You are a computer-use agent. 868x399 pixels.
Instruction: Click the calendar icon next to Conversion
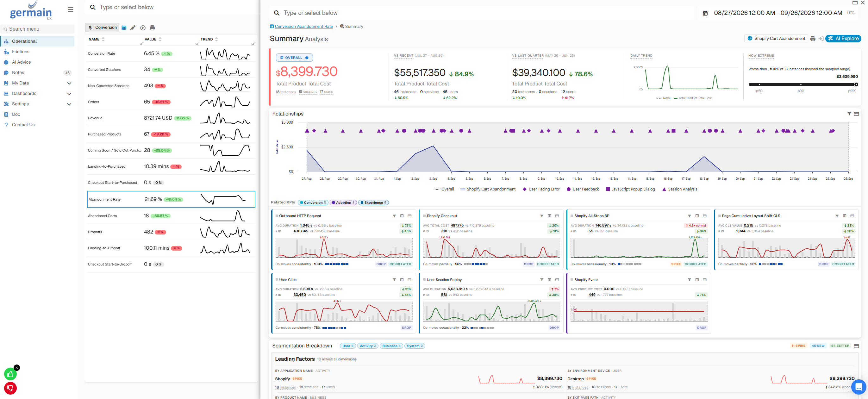coord(124,28)
